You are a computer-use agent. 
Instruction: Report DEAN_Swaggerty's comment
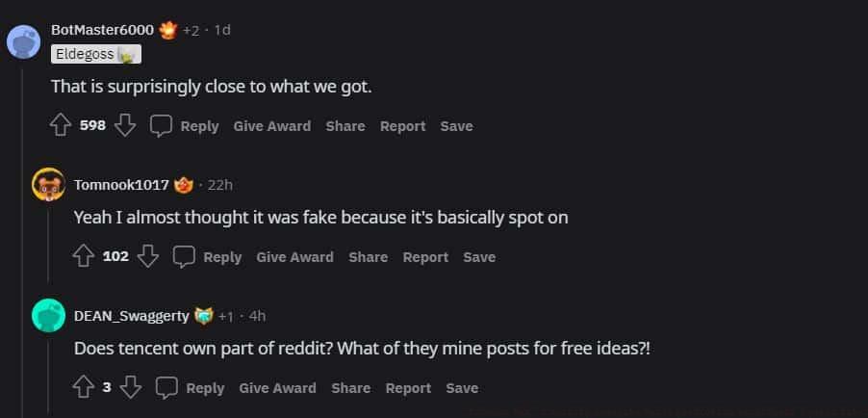[408, 388]
